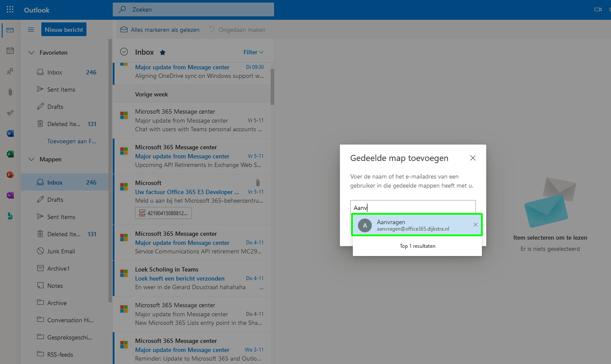Image resolution: width=611 pixels, height=364 pixels.
Task: Open Mail in the left app rail
Action: coord(10,30)
